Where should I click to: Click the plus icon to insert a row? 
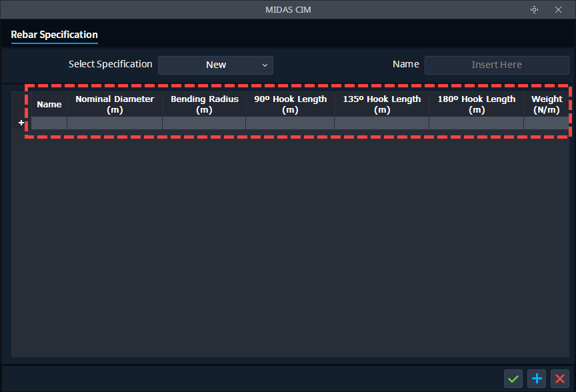click(x=21, y=123)
